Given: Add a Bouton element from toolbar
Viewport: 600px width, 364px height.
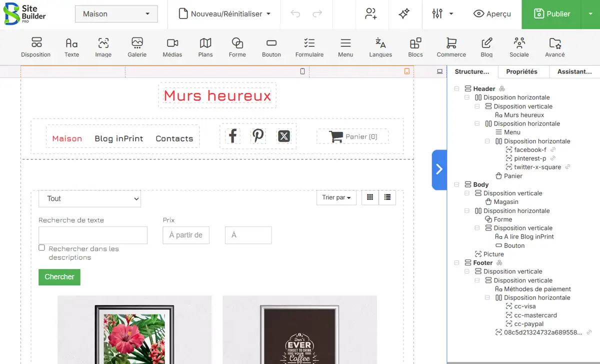Looking at the screenshot, I should [x=271, y=47].
